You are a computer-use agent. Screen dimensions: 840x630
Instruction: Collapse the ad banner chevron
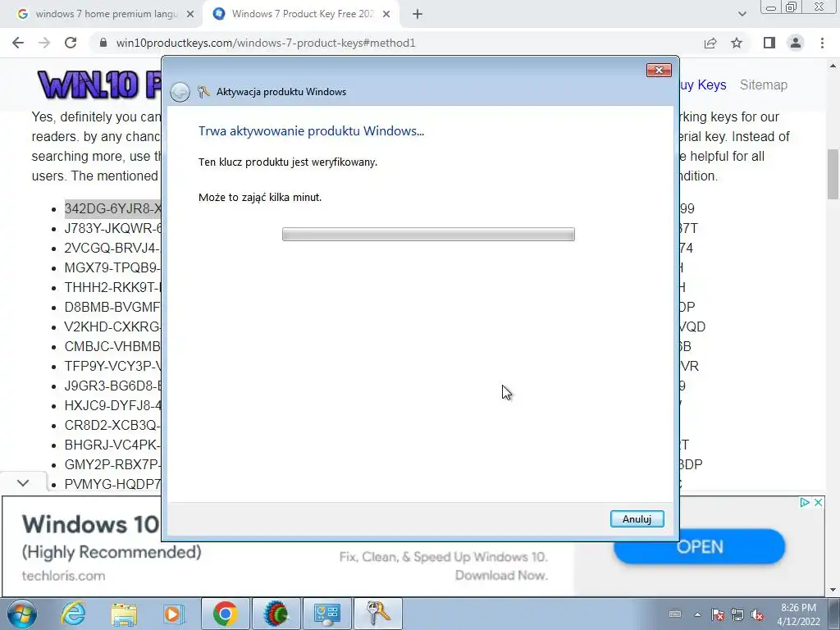tap(23, 483)
